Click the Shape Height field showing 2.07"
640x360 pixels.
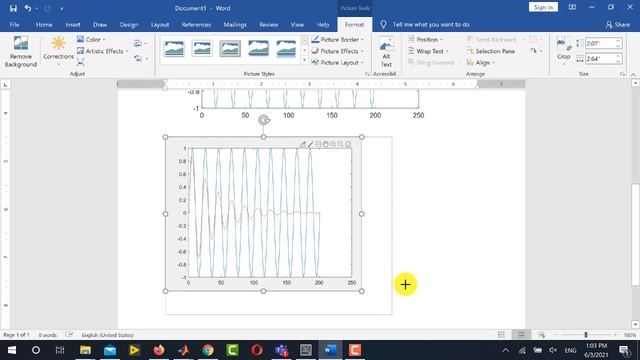(600, 43)
